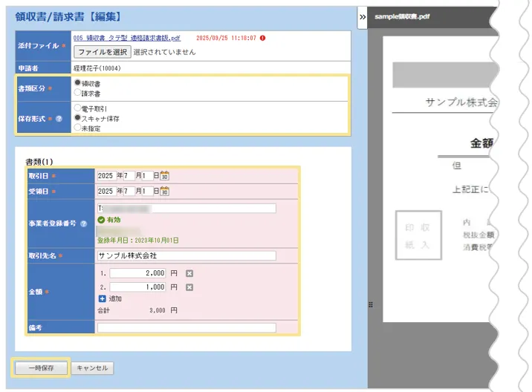Image resolution: width=532 pixels, height=392 pixels.
Task: Click the help icon beside 事業者登録番号
Action: 83,223
